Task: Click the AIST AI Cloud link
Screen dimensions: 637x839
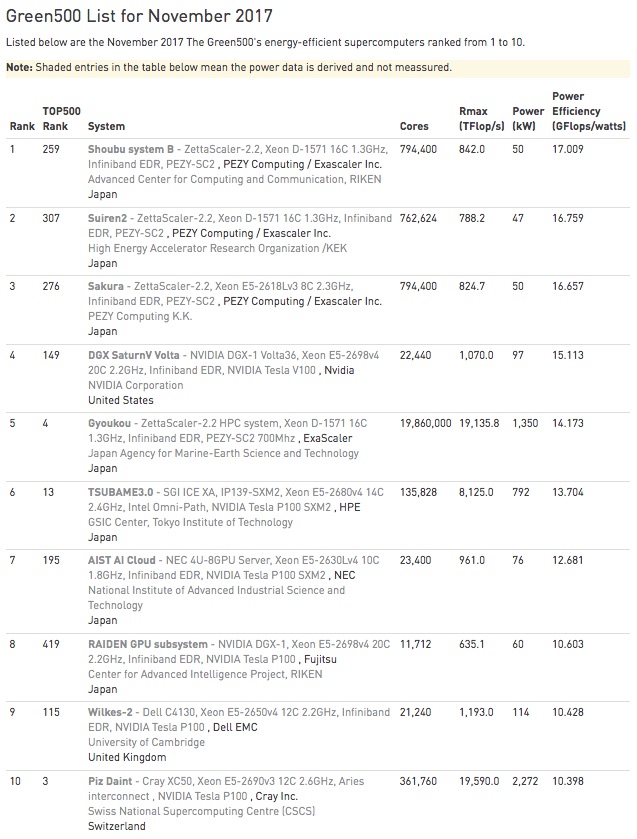Action: (x=121, y=562)
